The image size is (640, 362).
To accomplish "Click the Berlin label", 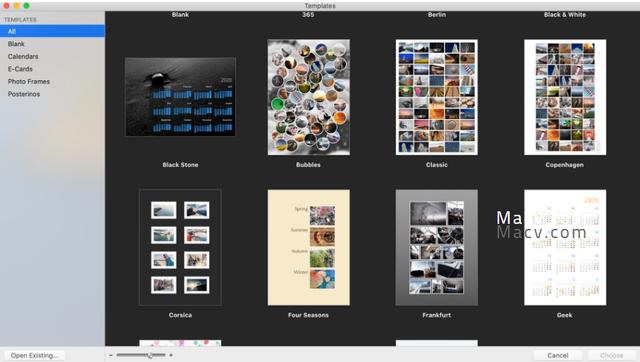I will pyautogui.click(x=437, y=15).
